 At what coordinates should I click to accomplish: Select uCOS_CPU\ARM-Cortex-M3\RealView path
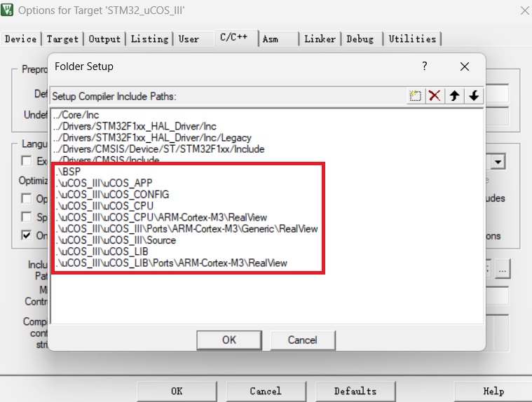(161, 217)
